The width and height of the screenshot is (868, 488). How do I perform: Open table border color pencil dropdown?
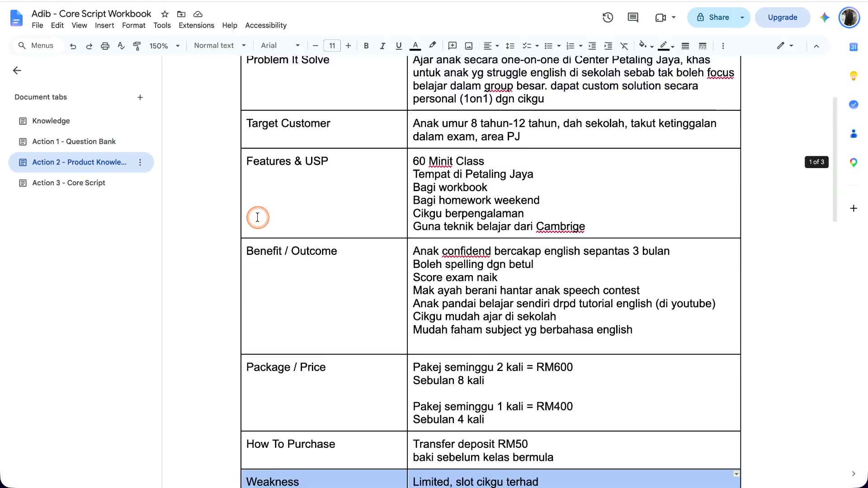[666, 46]
